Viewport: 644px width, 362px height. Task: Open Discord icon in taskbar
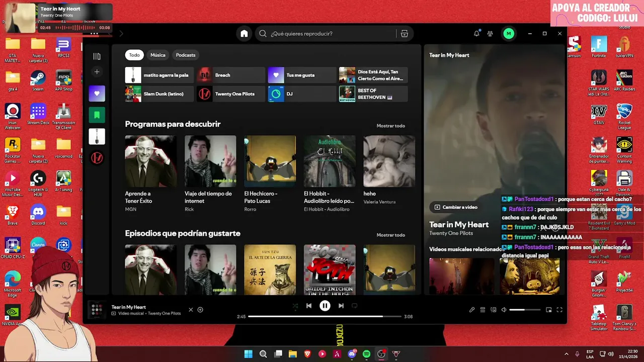pyautogui.click(x=352, y=354)
